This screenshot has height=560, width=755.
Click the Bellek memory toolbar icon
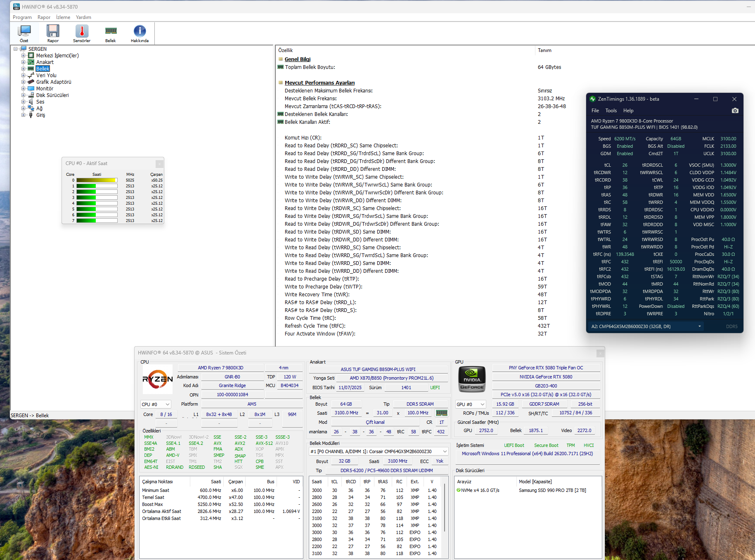coord(111,33)
